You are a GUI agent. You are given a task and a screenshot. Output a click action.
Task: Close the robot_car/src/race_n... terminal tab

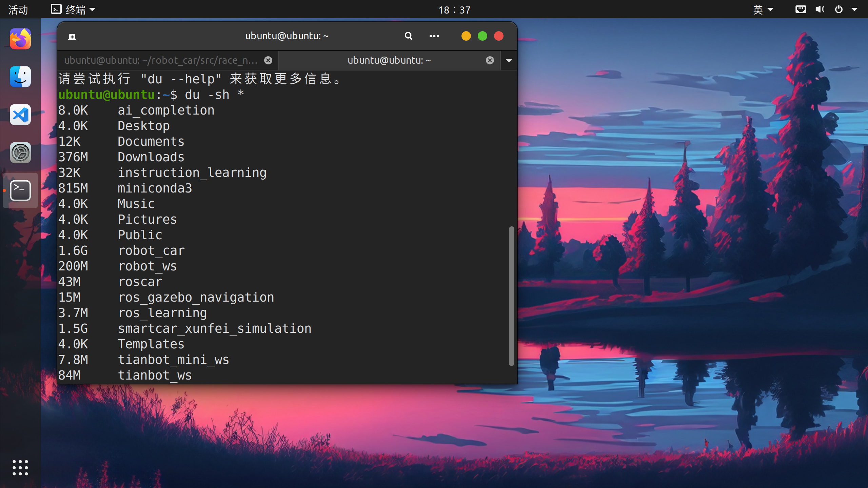(268, 61)
